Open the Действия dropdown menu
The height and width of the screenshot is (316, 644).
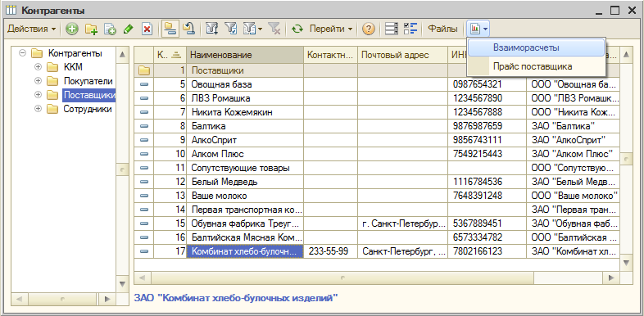[x=32, y=29]
